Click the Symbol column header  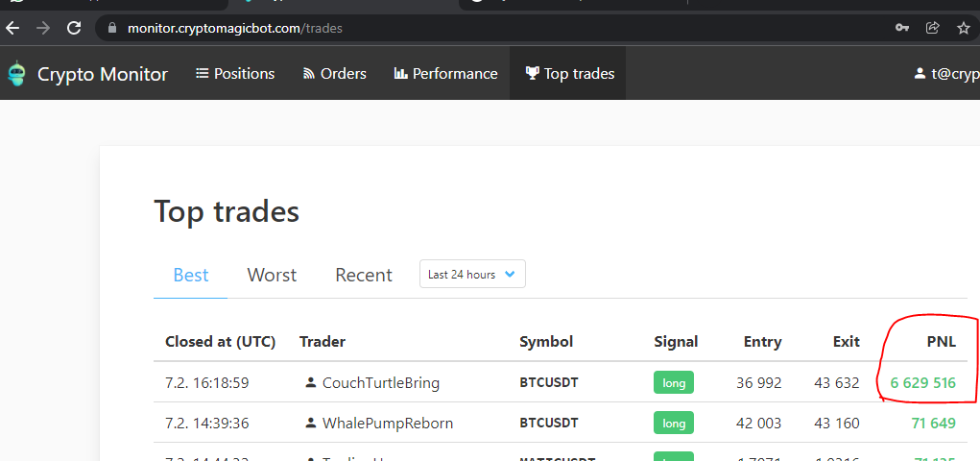[x=546, y=342]
